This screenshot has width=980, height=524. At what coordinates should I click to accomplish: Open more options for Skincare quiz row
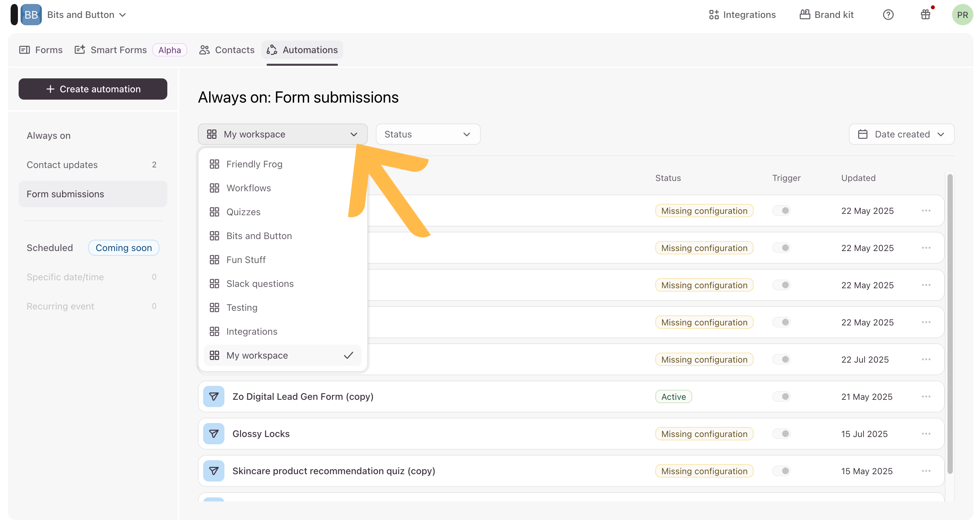tap(926, 471)
